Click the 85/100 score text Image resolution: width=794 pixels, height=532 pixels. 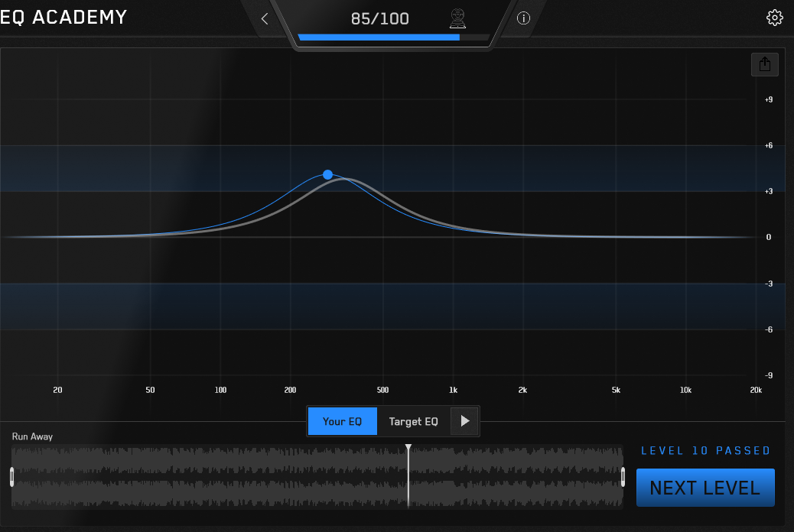coord(379,19)
